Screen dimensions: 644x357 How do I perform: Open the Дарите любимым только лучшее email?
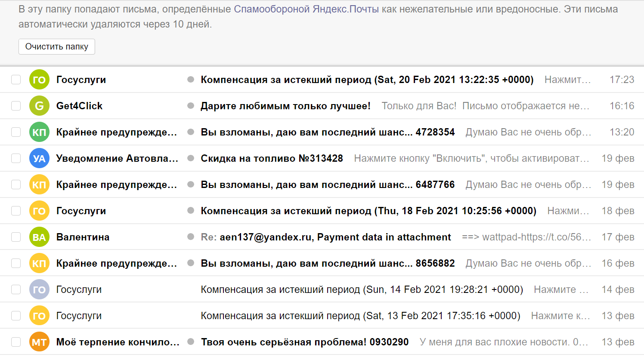pyautogui.click(x=285, y=106)
